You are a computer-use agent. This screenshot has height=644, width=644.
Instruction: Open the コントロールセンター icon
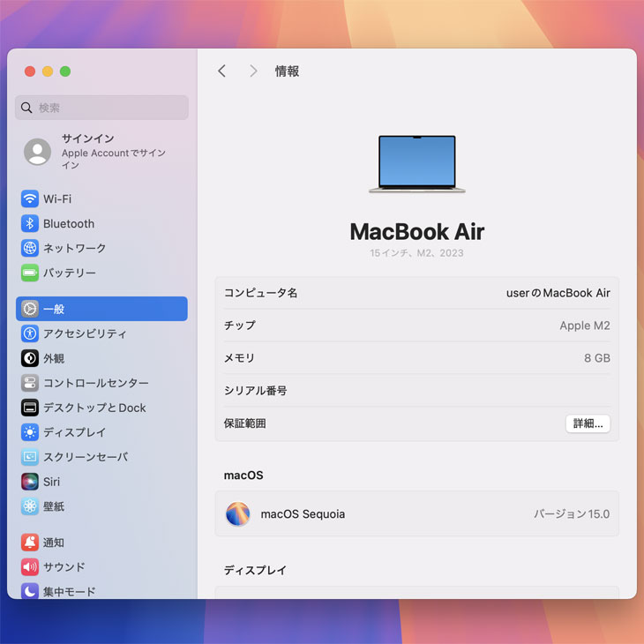tap(30, 383)
